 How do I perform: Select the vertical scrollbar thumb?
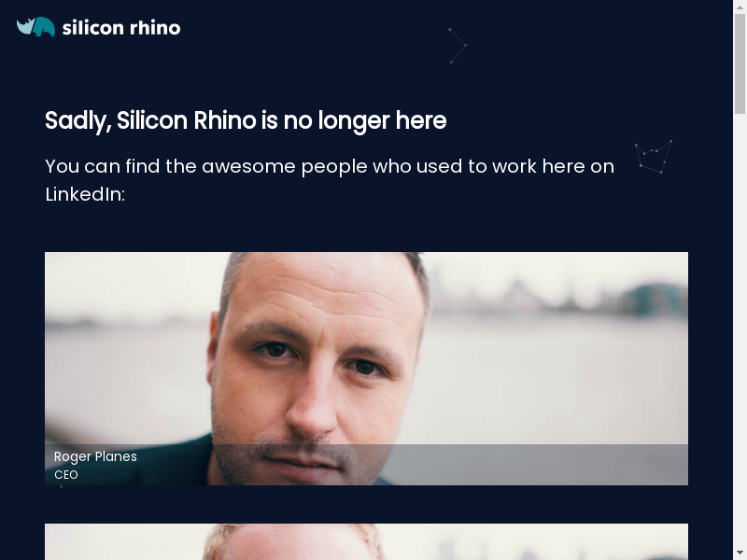[x=740, y=64]
